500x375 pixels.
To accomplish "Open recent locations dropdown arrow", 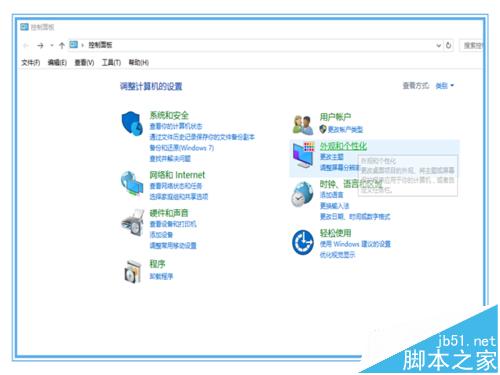I will coord(52,45).
